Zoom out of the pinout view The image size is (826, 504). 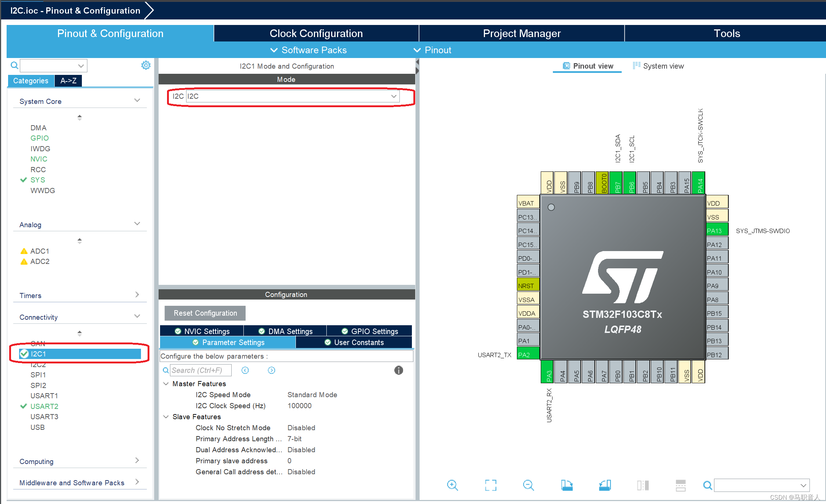coord(528,485)
